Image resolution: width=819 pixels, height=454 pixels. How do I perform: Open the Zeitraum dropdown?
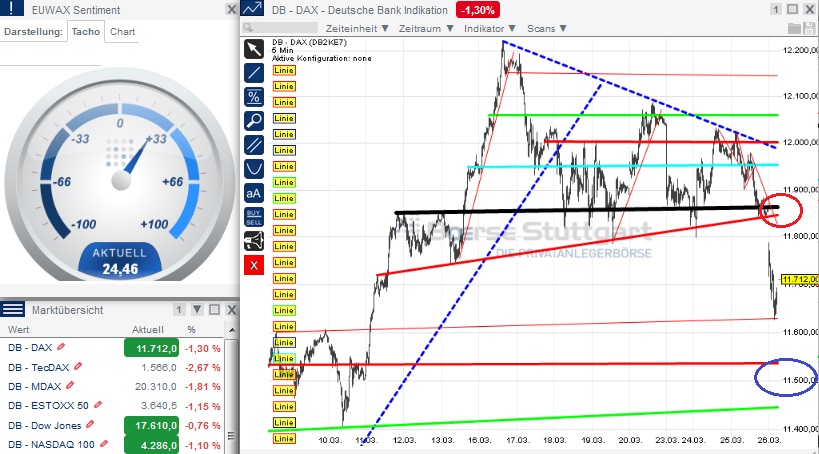[426, 28]
